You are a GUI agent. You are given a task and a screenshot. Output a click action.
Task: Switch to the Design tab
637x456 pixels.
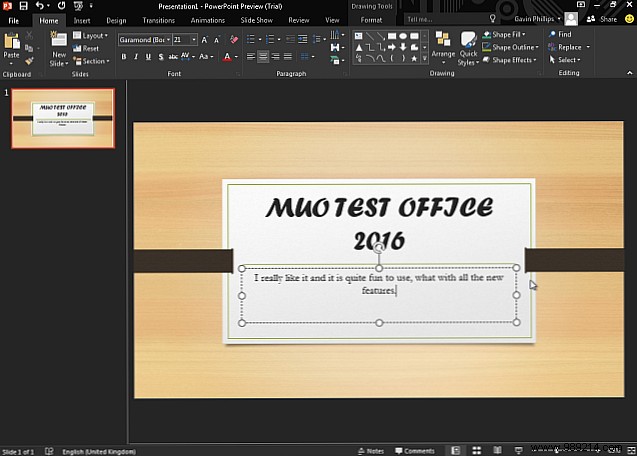(116, 20)
